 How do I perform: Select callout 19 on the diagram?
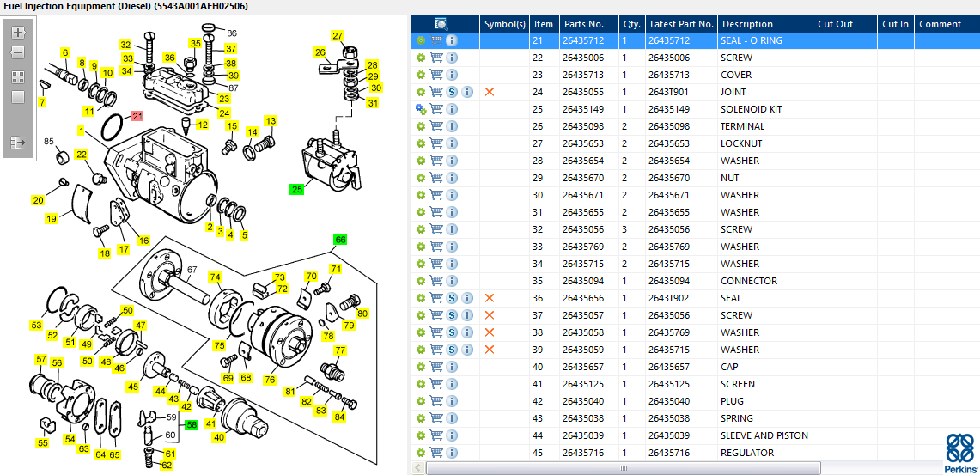52,219
